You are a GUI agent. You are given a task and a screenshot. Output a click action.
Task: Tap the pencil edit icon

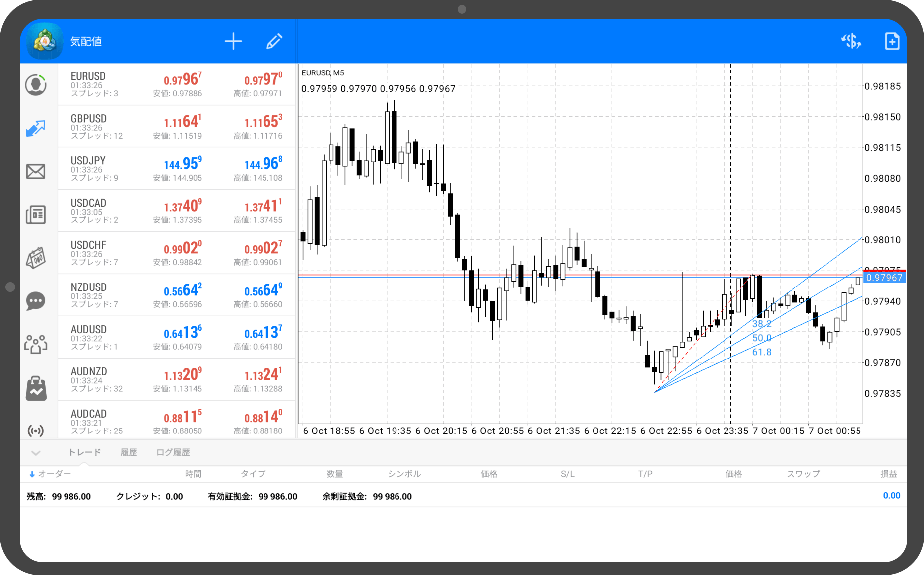coord(274,42)
